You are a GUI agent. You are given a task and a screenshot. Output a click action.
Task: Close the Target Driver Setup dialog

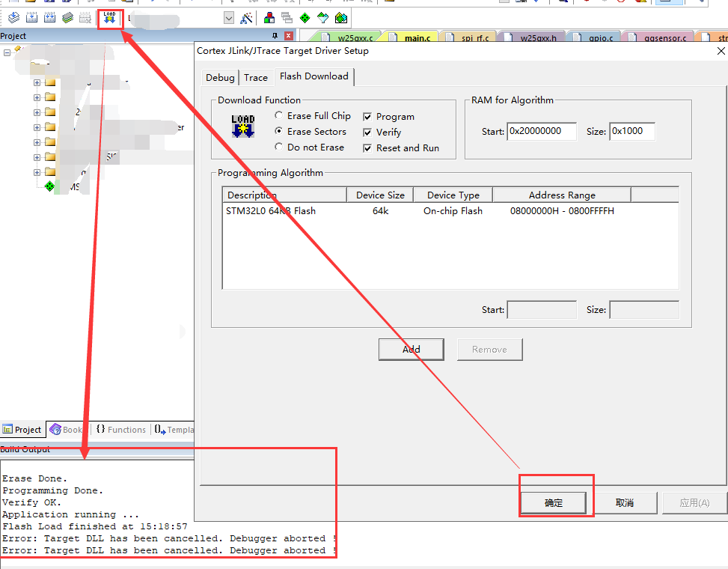[721, 51]
